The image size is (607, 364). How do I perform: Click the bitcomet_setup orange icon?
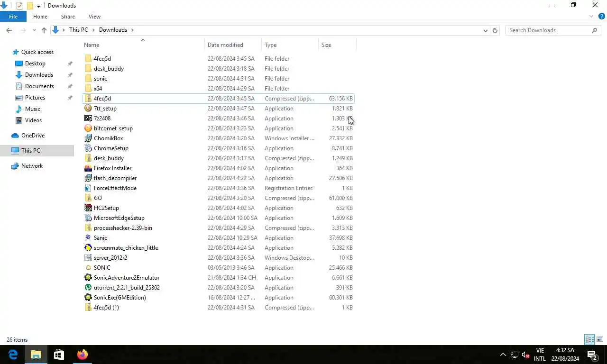[88, 128]
